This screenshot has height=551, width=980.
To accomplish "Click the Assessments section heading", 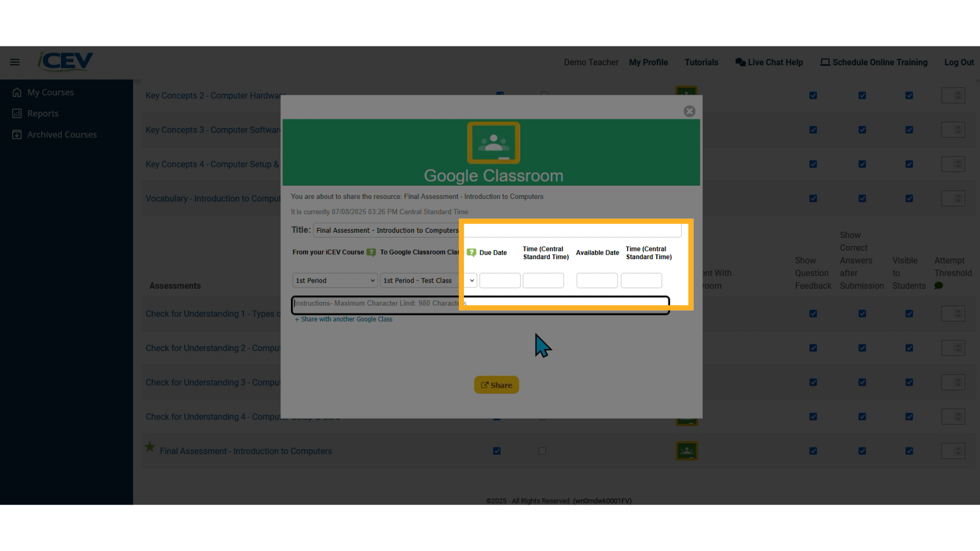I will click(x=175, y=286).
